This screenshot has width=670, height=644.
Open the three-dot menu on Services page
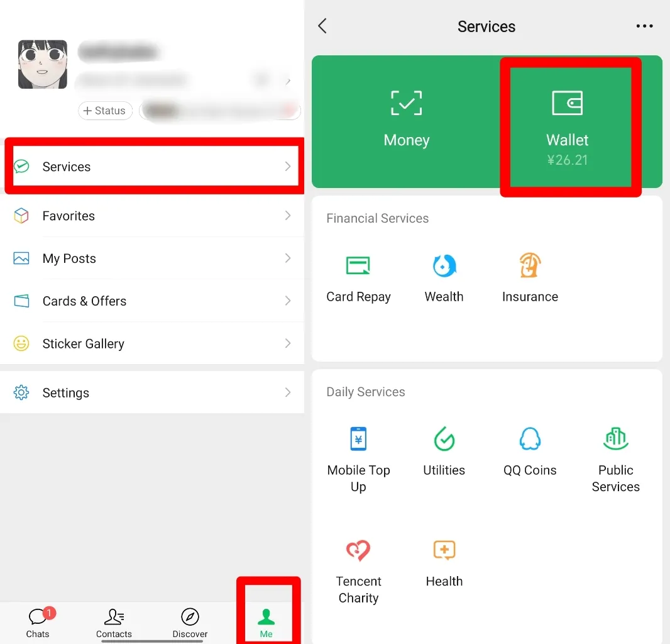pyautogui.click(x=644, y=26)
